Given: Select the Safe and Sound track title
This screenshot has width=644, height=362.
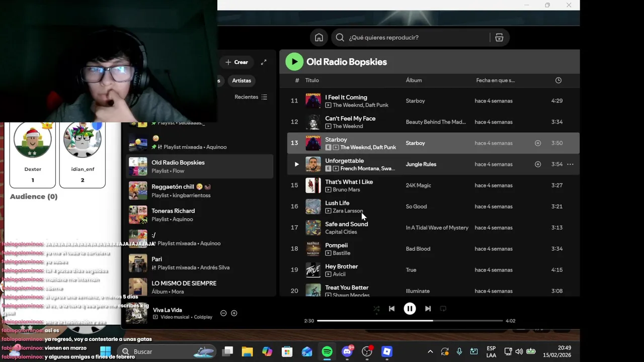Looking at the screenshot, I should coord(347,224).
